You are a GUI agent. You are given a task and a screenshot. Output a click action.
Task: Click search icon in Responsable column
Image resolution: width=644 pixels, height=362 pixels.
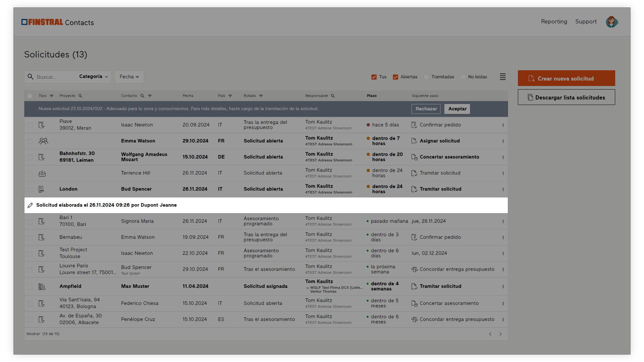click(x=333, y=96)
